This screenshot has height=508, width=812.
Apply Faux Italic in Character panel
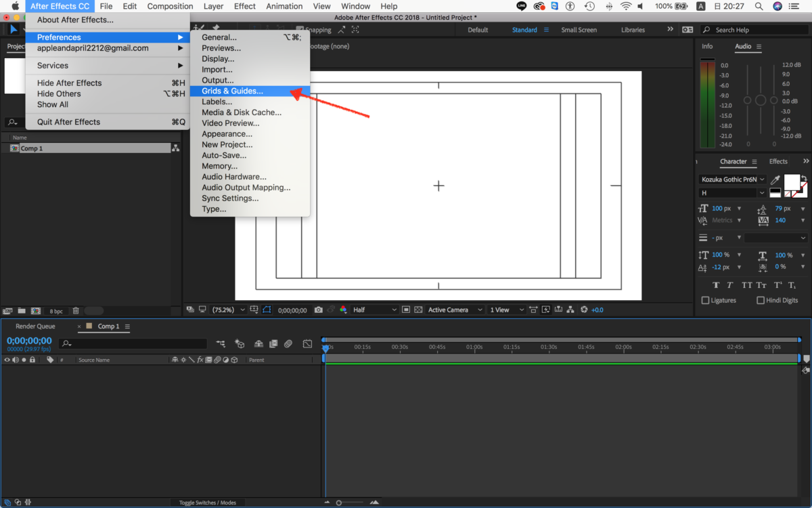(x=730, y=285)
